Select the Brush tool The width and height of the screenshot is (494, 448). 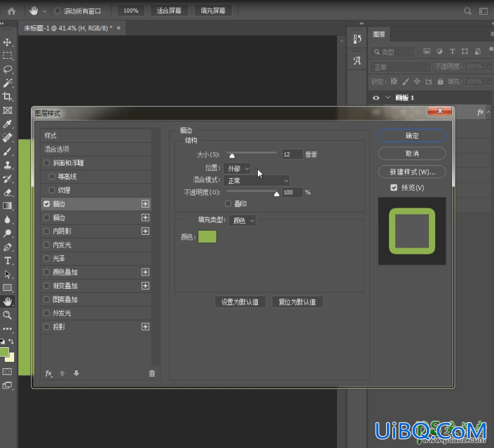(7, 151)
